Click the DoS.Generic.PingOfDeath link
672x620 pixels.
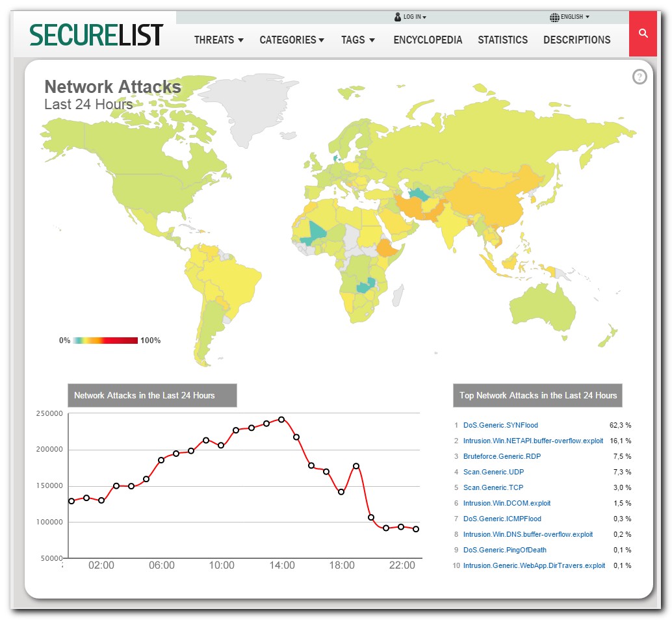(504, 550)
